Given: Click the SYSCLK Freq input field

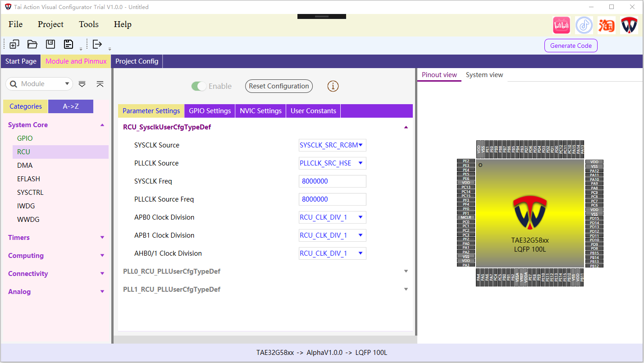Looking at the screenshot, I should [x=332, y=181].
